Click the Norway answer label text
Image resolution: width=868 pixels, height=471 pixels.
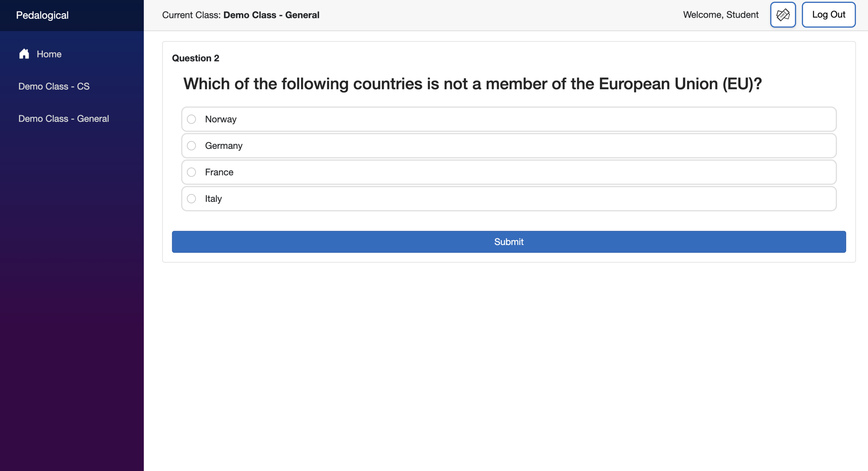[x=221, y=119]
